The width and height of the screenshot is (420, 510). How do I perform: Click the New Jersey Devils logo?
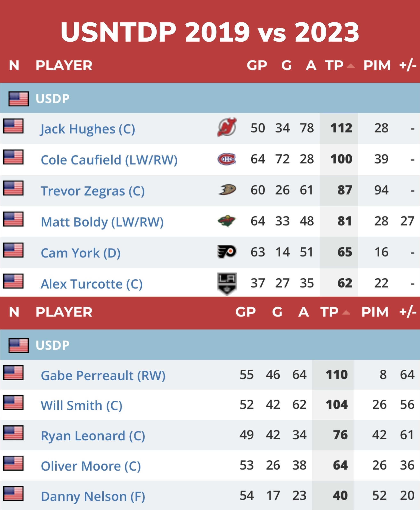tap(227, 127)
